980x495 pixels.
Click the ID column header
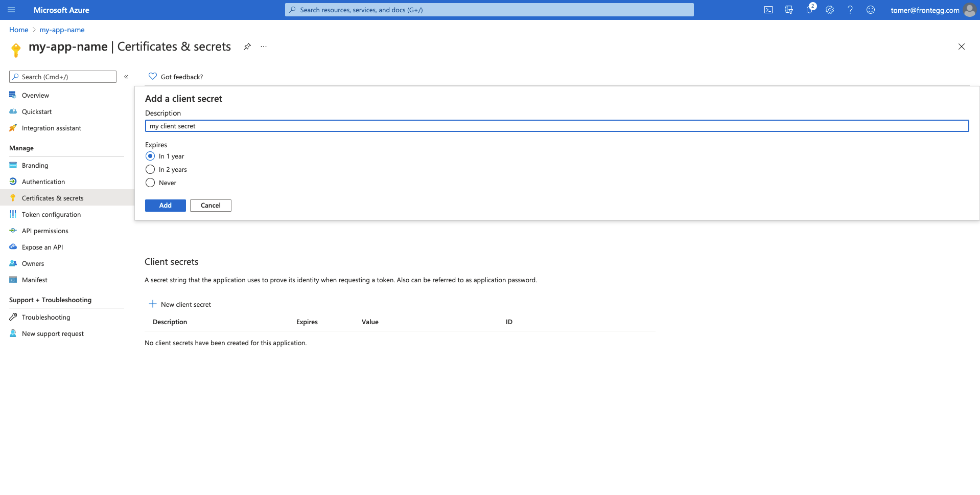(509, 322)
